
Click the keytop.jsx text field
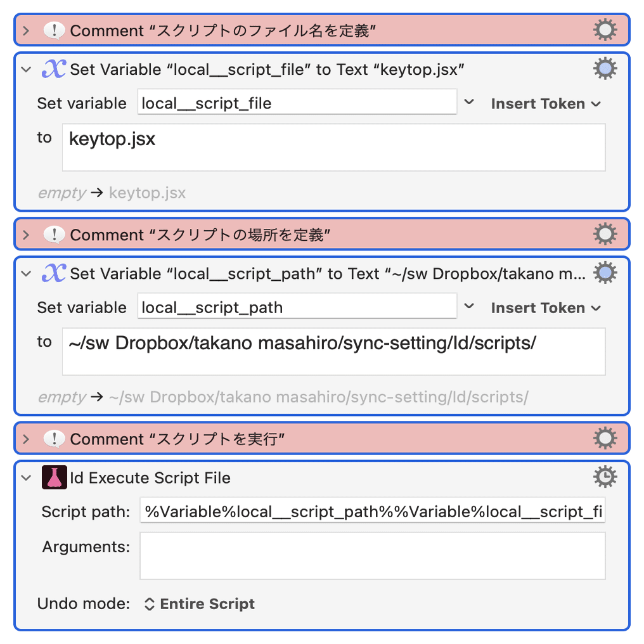(333, 147)
